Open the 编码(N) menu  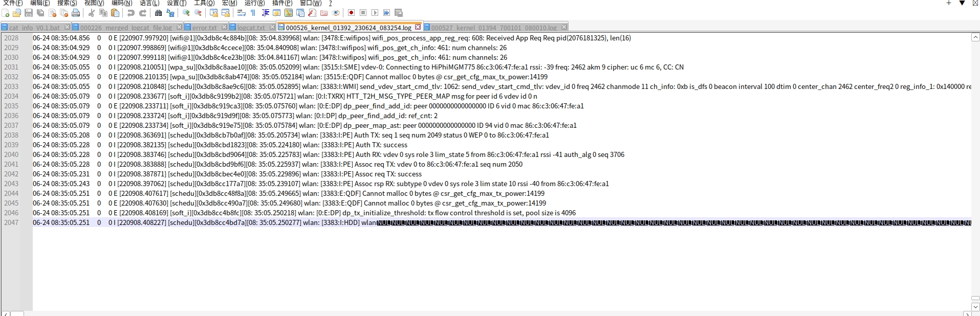122,3
